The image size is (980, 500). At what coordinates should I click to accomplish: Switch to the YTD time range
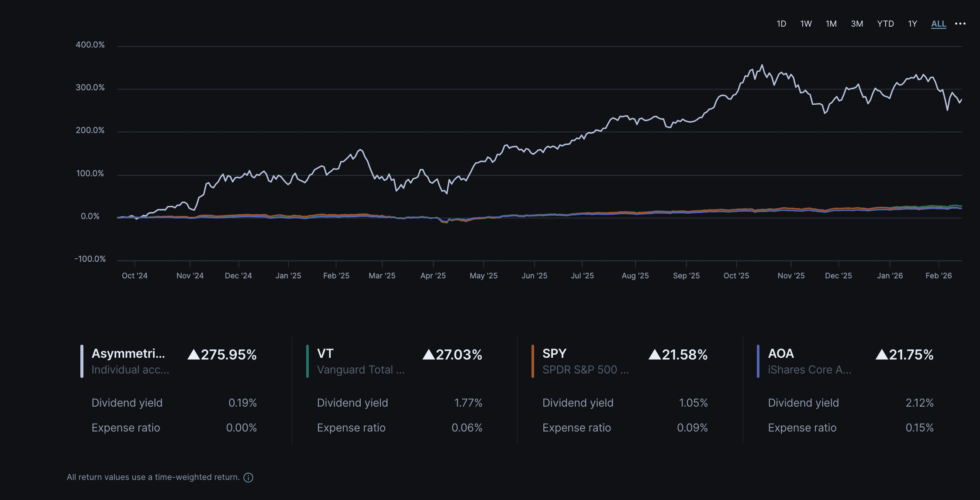coord(886,24)
